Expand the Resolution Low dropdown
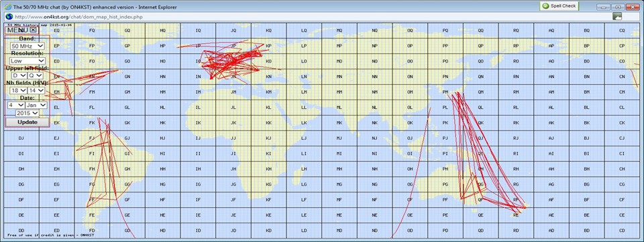The width and height of the screenshot is (644, 242). point(28,61)
